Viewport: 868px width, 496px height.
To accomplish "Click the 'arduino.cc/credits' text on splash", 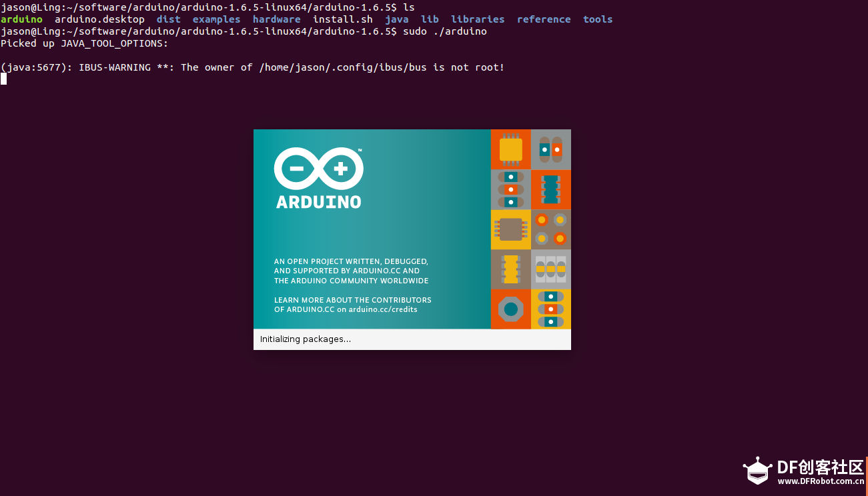I will (x=383, y=309).
